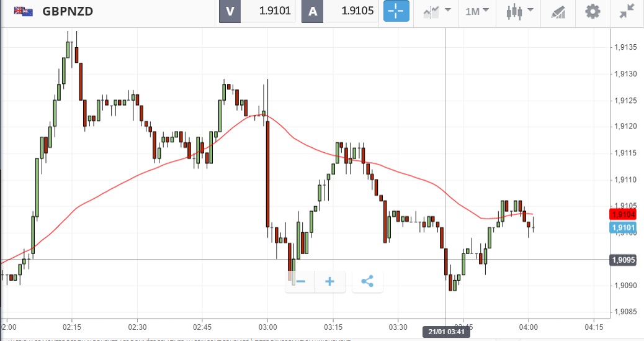The image size is (644, 341).
Task: Open the compare chart dropdown
Action: coord(437,12)
